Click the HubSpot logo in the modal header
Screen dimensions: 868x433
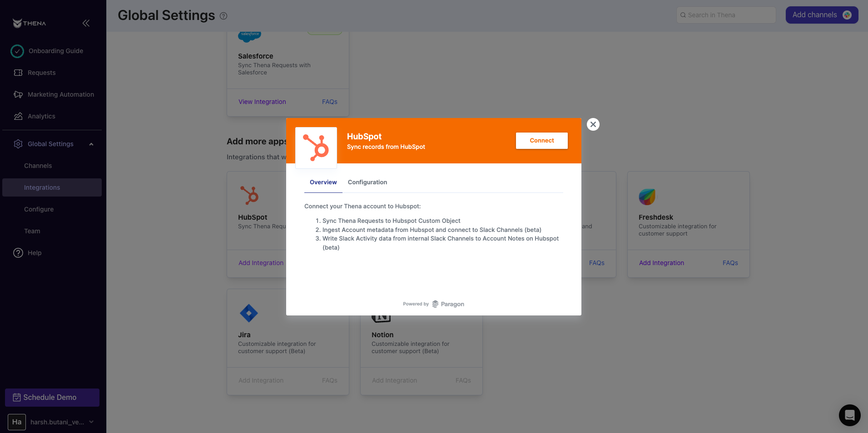tap(316, 148)
